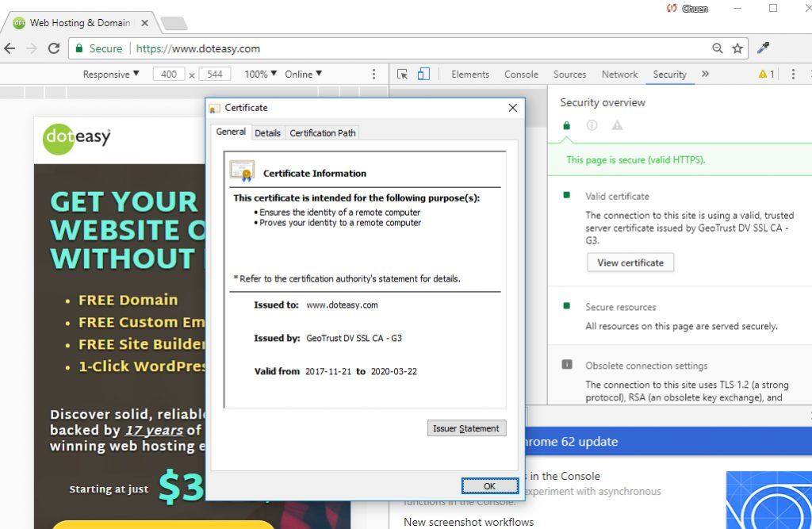Activate the inspect element picker
The image size is (812, 529).
[402, 74]
